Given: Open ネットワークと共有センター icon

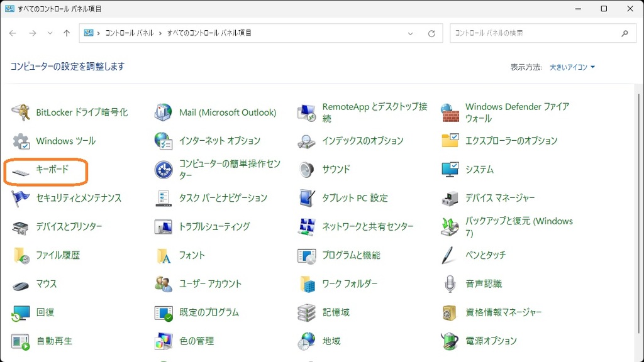Looking at the screenshot, I should (x=306, y=226).
